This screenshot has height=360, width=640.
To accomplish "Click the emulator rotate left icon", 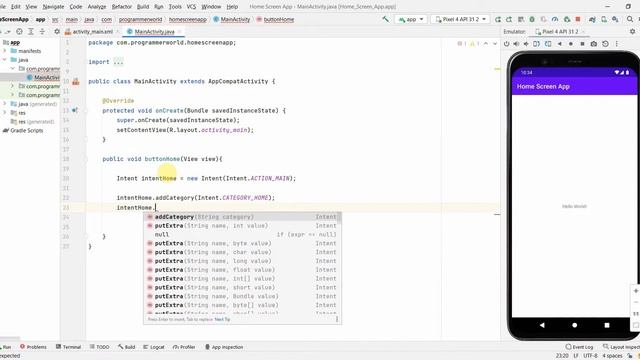I will (537, 44).
